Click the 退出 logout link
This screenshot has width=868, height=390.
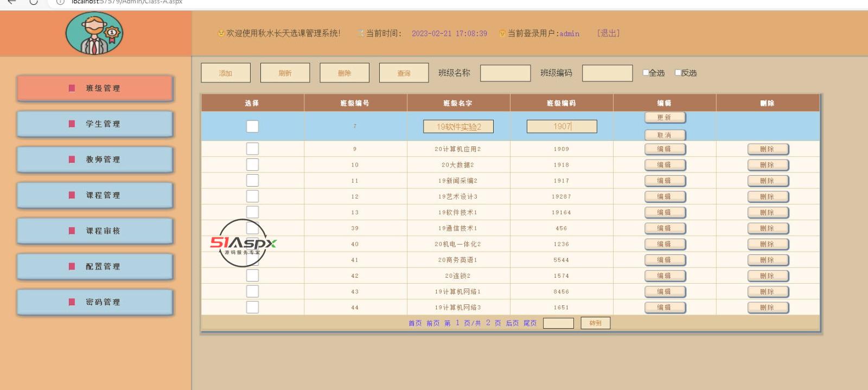[x=608, y=34]
